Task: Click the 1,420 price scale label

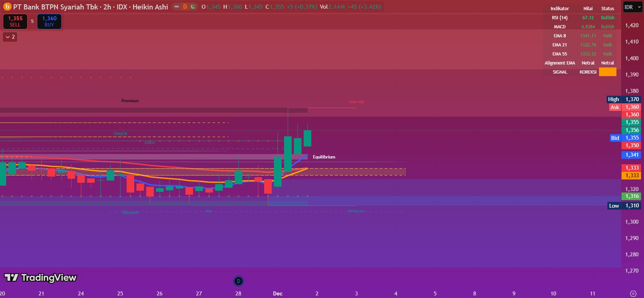Action: (632, 25)
